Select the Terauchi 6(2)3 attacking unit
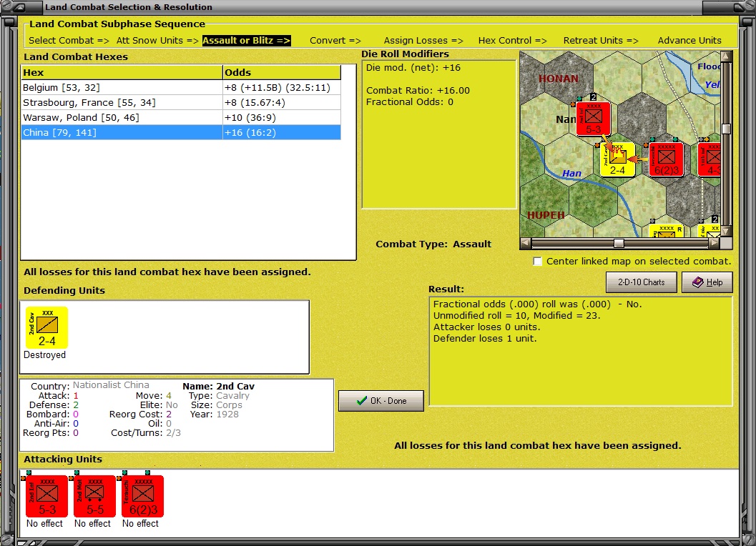 (x=143, y=497)
